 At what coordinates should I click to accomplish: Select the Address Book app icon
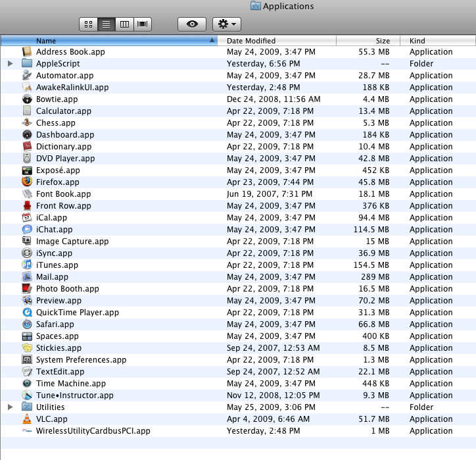point(27,51)
